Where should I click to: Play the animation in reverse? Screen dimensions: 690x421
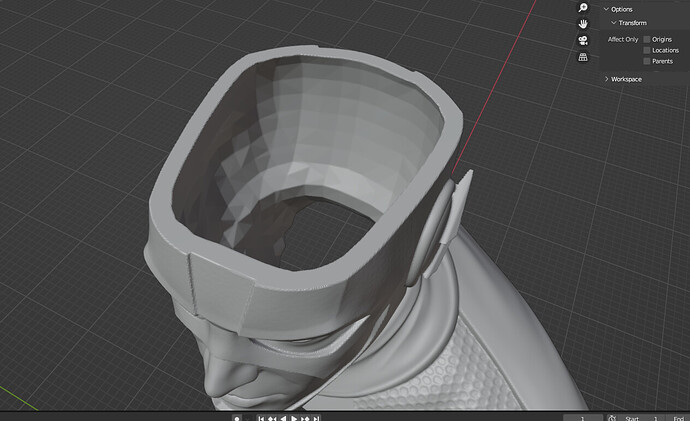coord(283,418)
